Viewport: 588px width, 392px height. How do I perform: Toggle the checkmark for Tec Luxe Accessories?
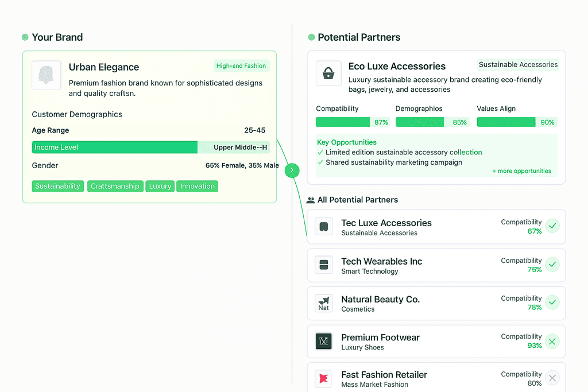click(552, 226)
